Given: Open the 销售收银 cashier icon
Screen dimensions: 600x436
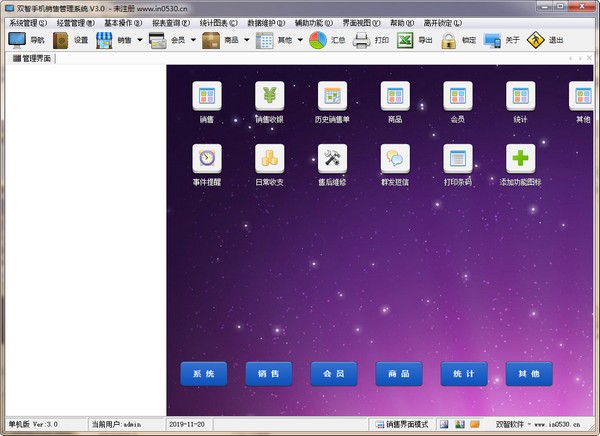Looking at the screenshot, I should click(x=269, y=97).
